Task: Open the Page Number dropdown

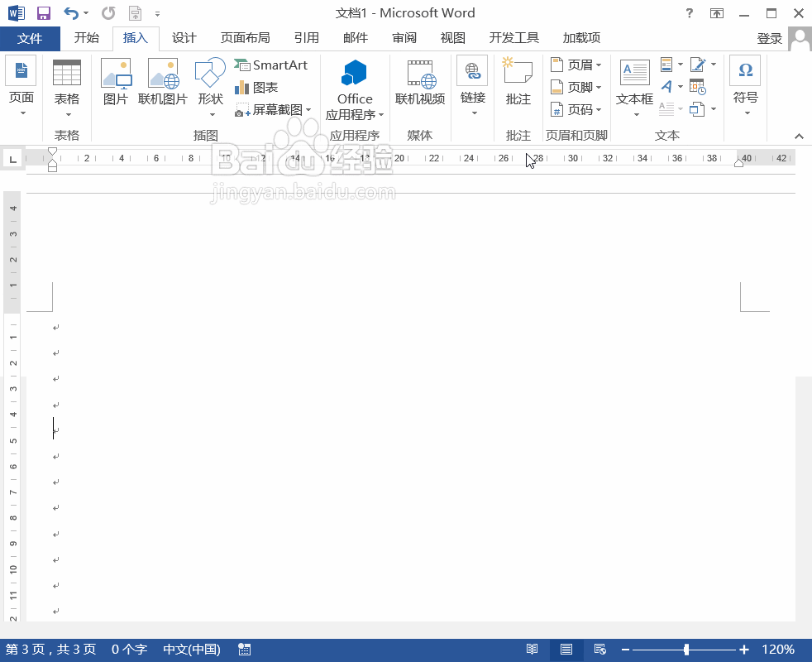Action: click(576, 109)
